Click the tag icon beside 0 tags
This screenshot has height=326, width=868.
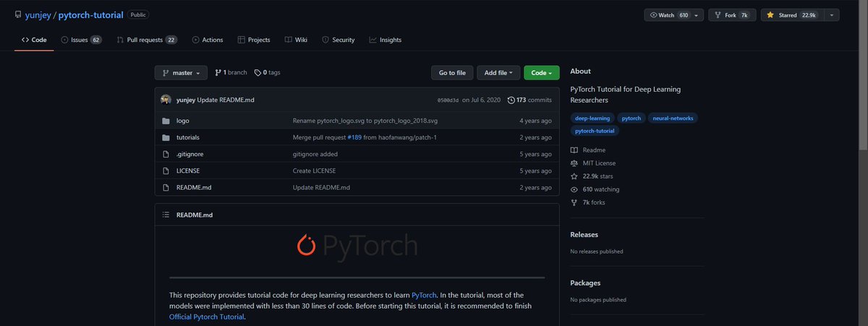(258, 72)
